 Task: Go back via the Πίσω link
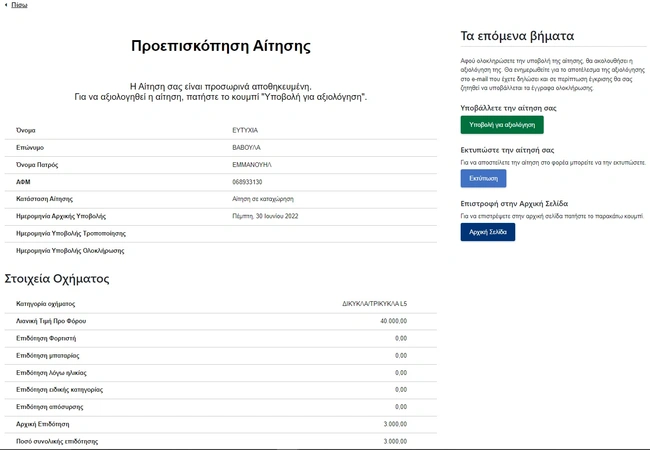(x=19, y=5)
